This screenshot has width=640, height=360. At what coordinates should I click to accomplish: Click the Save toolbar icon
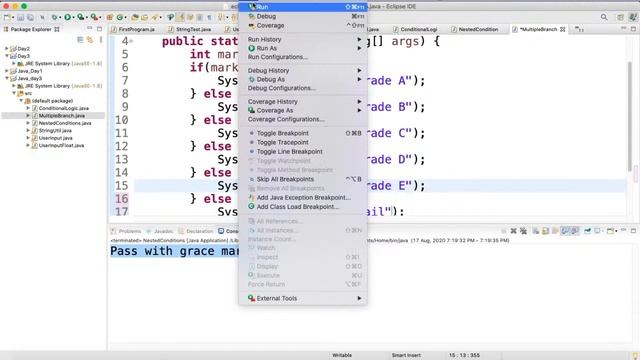[x=20, y=17]
